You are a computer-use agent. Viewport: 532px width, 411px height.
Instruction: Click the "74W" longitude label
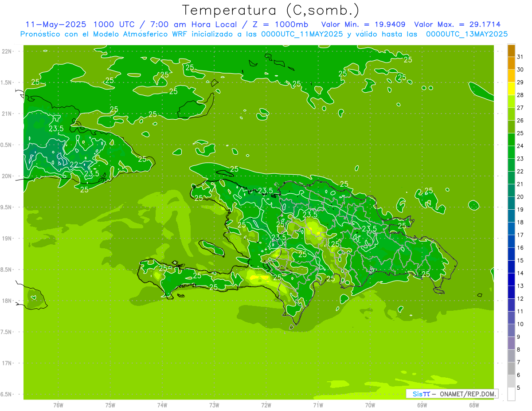pos(162,405)
